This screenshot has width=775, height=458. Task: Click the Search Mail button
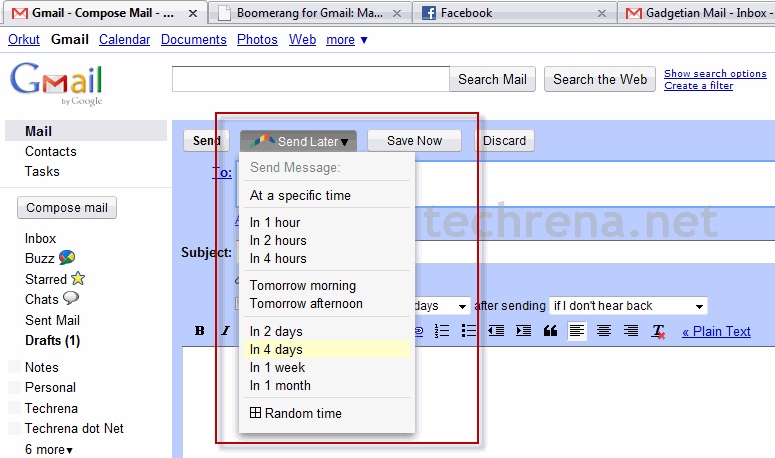tap(492, 80)
